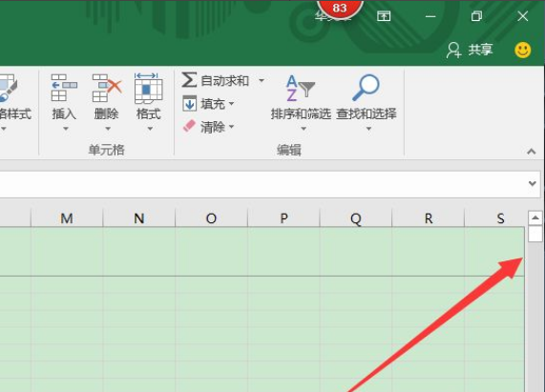The width and height of the screenshot is (545, 392).
Task: Click the vertical scrollbar up arrow
Action: (x=535, y=218)
